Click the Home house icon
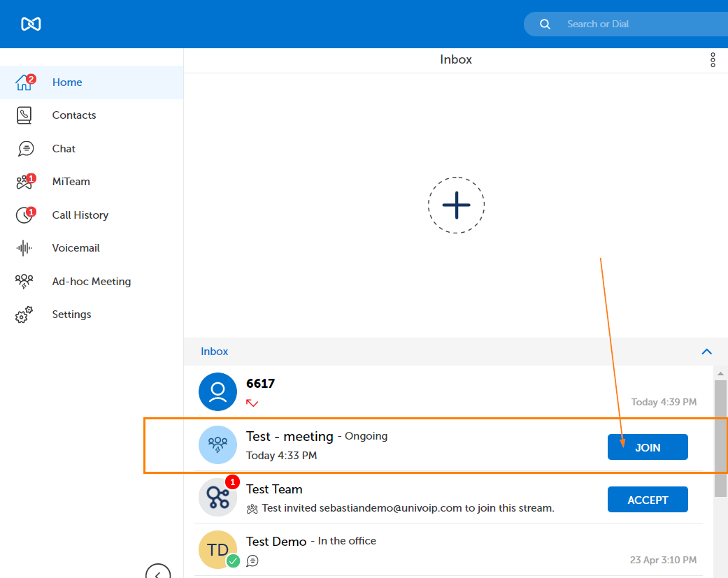The image size is (728, 578). coord(24,82)
